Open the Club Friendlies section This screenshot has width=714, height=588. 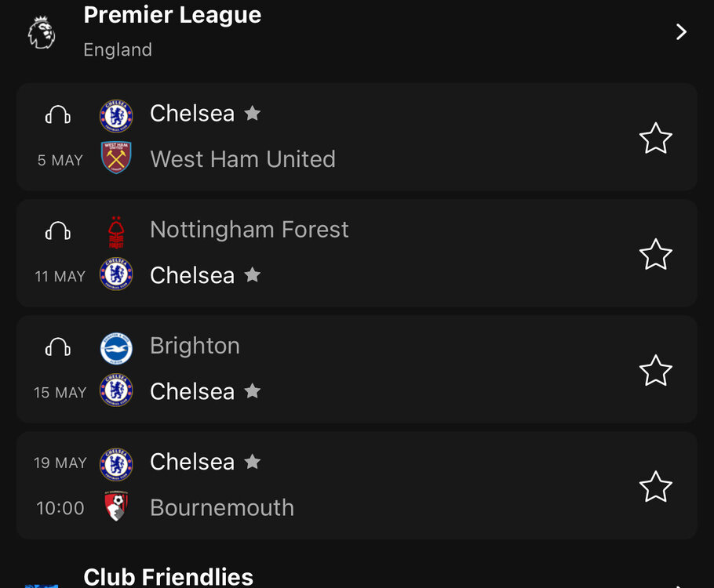click(168, 576)
